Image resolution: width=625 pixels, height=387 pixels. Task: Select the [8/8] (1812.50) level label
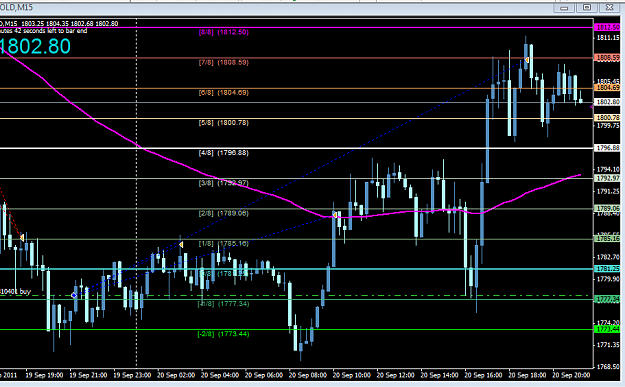point(224,32)
